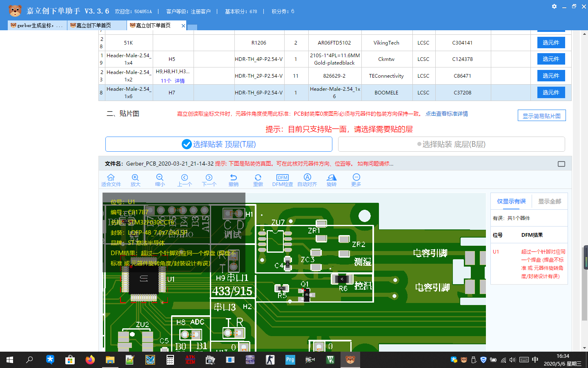Click the 自动对齐 auto align icon
Image resolution: width=588 pixels, height=368 pixels.
pyautogui.click(x=307, y=180)
